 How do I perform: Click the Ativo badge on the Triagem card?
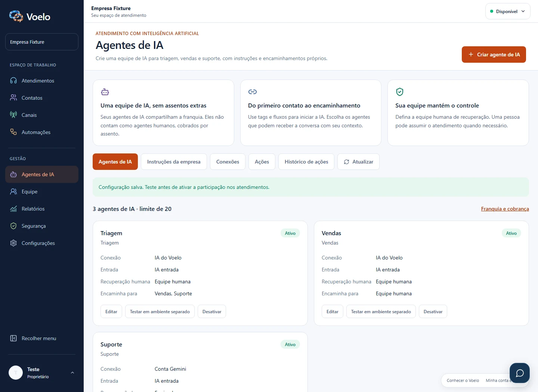290,233
